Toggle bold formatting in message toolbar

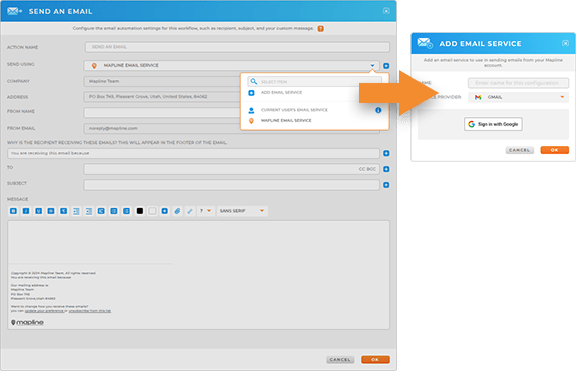point(13,211)
